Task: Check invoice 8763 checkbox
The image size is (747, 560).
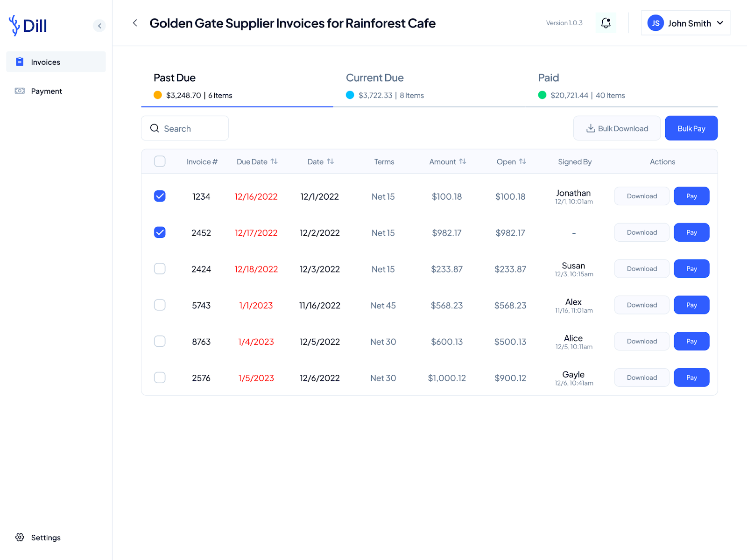Action: tap(160, 341)
